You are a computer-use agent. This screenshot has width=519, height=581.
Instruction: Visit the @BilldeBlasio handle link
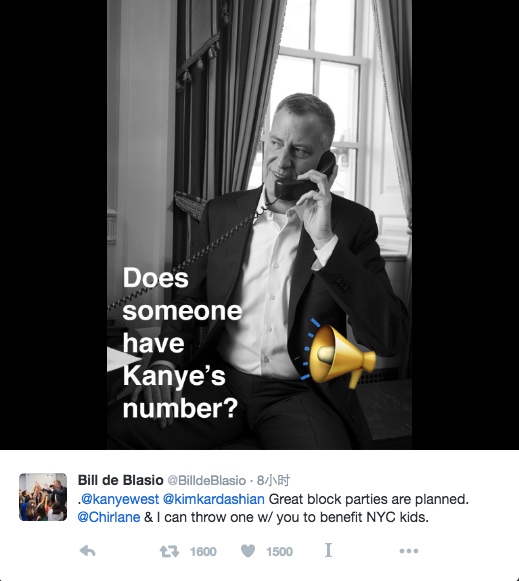(207, 481)
